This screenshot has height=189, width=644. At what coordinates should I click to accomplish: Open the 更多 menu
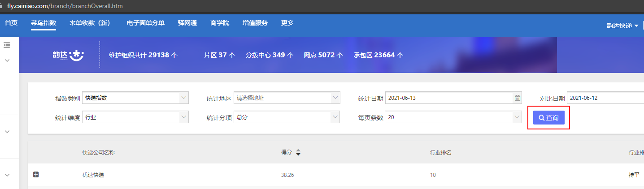click(287, 23)
